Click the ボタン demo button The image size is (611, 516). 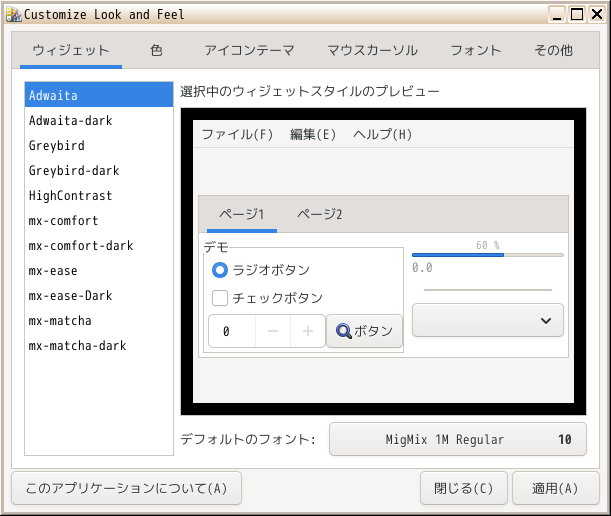pyautogui.click(x=364, y=331)
